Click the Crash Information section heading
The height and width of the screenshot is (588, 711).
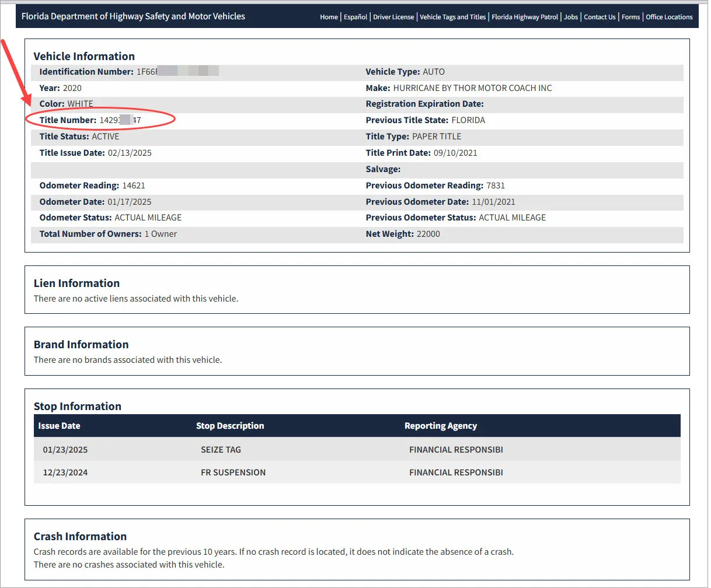(80, 536)
